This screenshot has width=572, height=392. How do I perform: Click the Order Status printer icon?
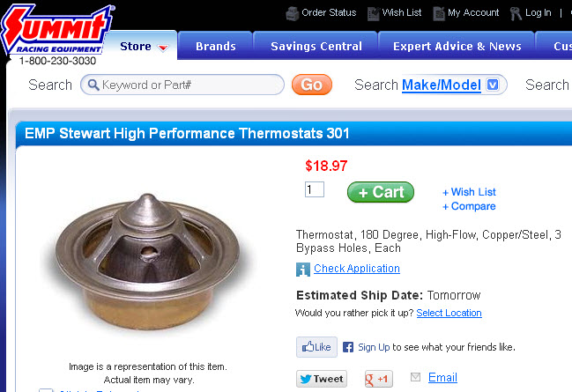click(293, 13)
